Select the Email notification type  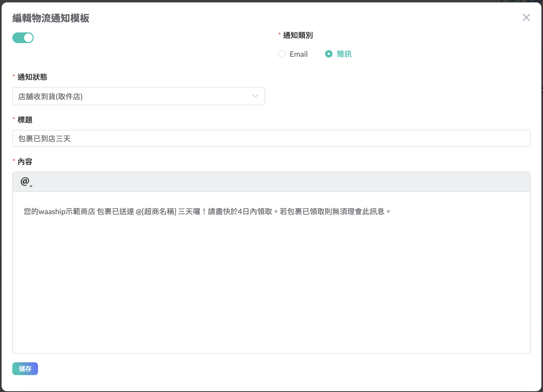(x=282, y=54)
